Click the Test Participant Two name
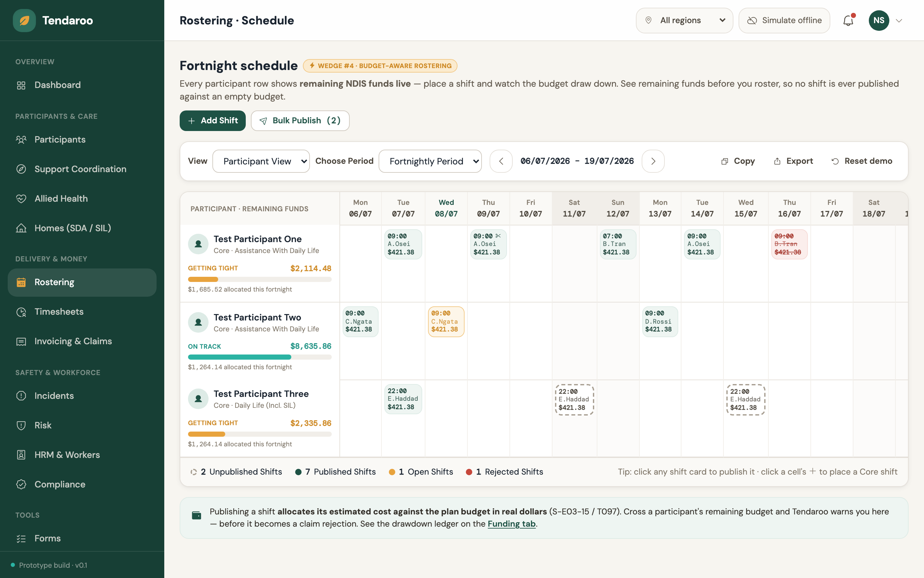The width and height of the screenshot is (924, 578). pyautogui.click(x=257, y=317)
